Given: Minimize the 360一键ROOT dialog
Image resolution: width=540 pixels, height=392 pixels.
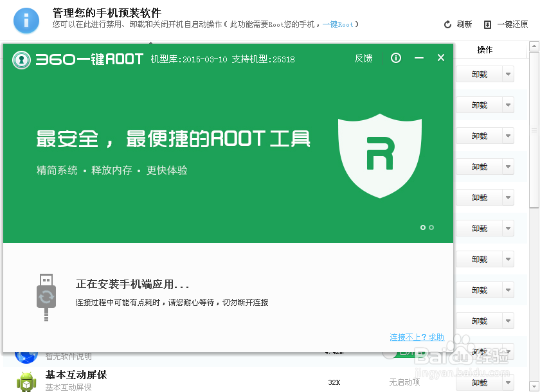Looking at the screenshot, I should (419, 58).
